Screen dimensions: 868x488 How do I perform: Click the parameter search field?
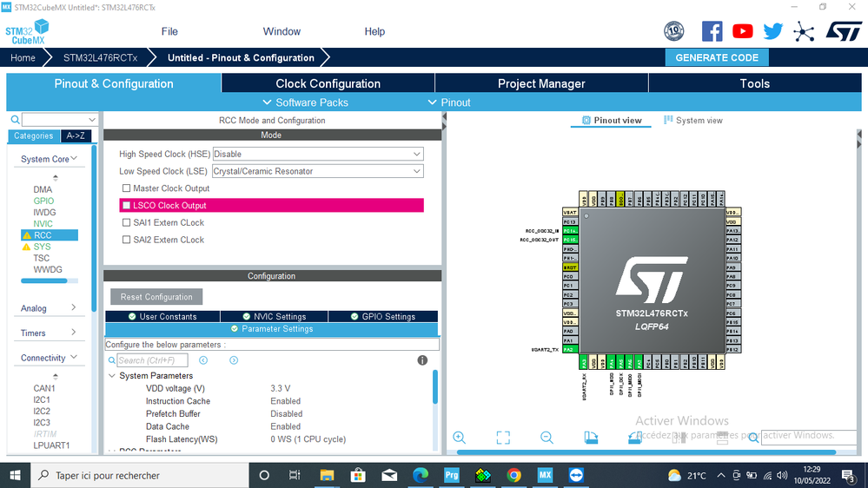click(152, 360)
